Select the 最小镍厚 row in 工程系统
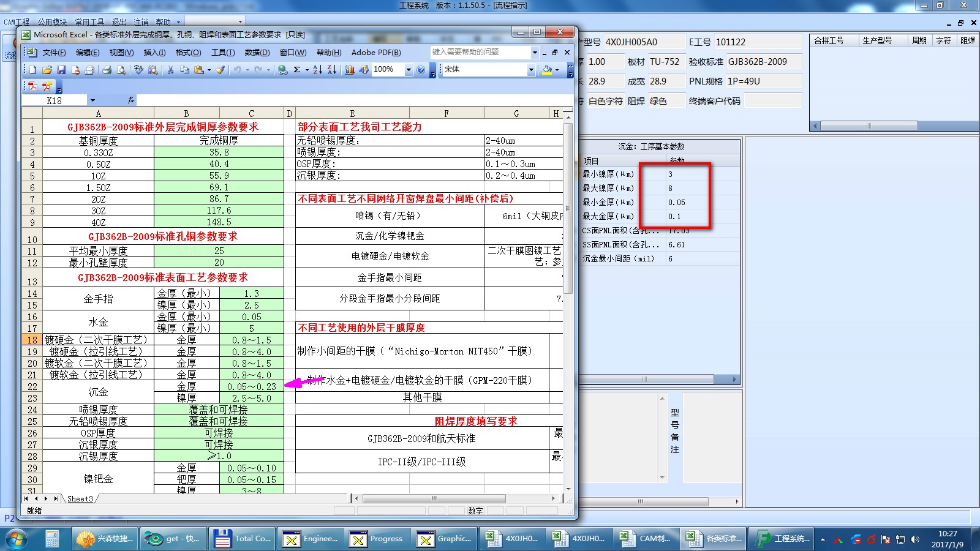980x551 pixels. pos(660,174)
